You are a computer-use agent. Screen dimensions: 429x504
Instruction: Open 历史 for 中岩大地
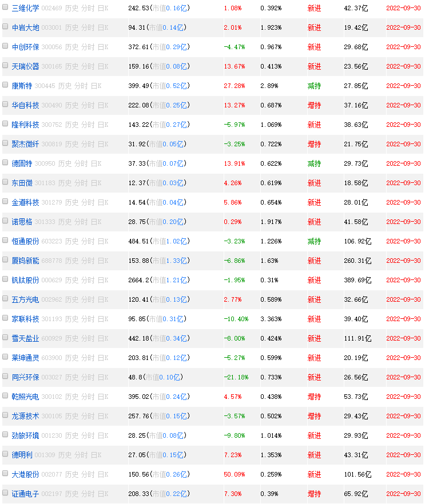[71, 27]
